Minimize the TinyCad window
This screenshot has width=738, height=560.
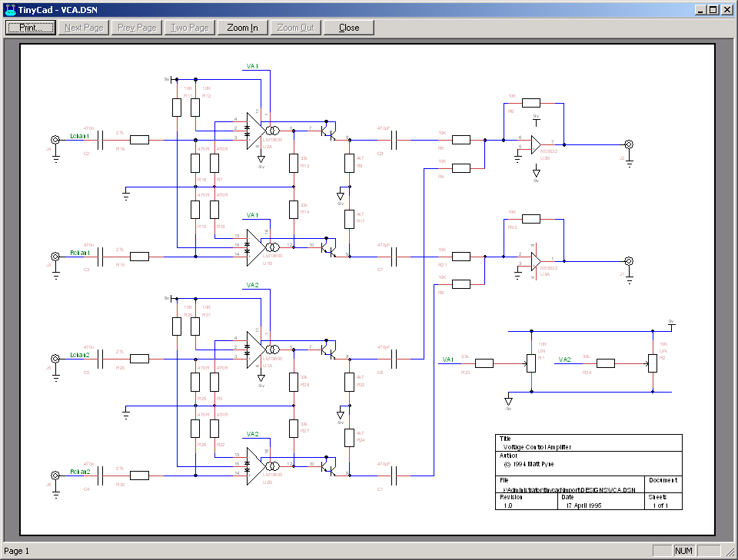coord(701,9)
